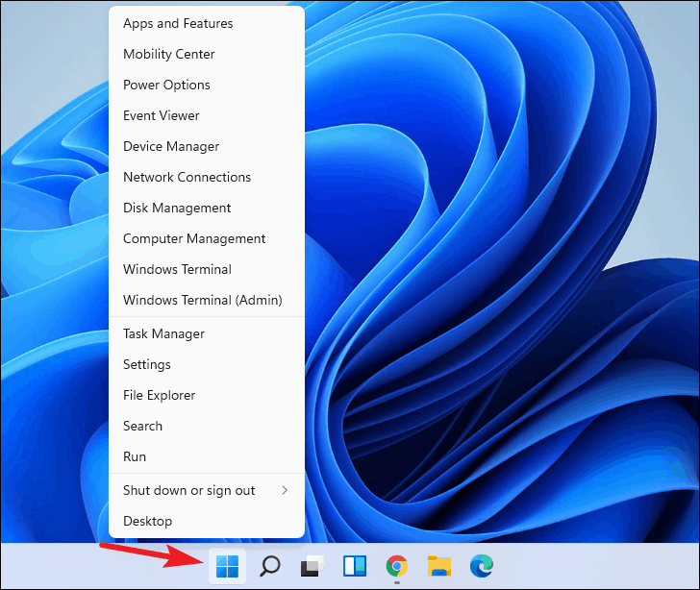This screenshot has width=700, height=590.
Task: Click the Windows Start button
Action: (x=228, y=567)
